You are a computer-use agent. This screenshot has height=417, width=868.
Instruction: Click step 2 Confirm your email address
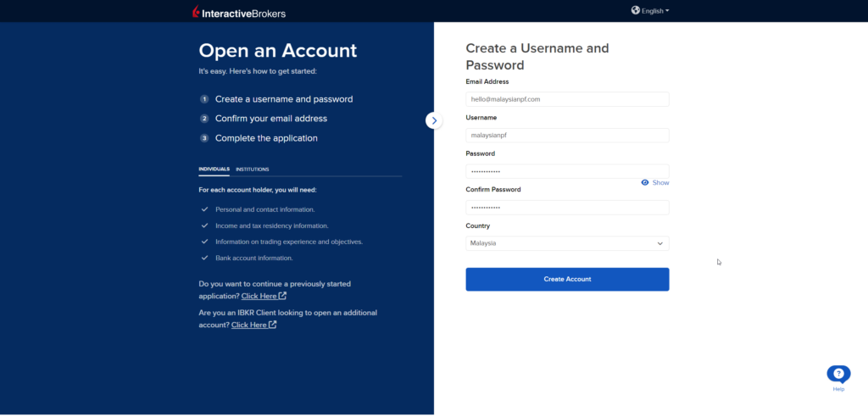coord(264,119)
